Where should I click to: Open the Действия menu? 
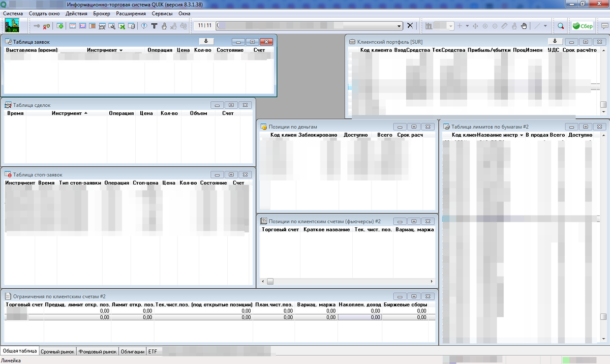[x=77, y=14]
